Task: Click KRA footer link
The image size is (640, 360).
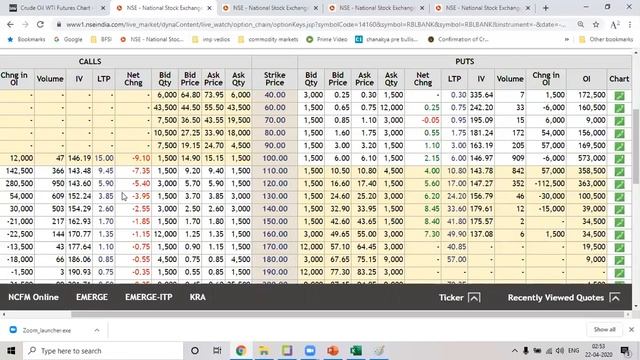Action: click(x=198, y=297)
